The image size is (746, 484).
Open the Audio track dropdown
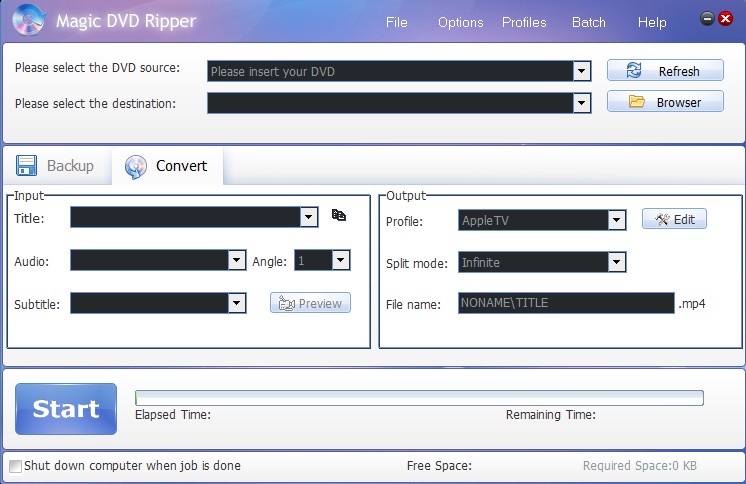pyautogui.click(x=236, y=260)
